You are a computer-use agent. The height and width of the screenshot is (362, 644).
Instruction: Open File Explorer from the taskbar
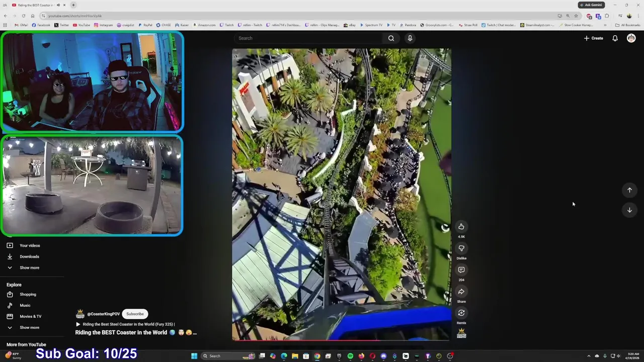(295, 356)
